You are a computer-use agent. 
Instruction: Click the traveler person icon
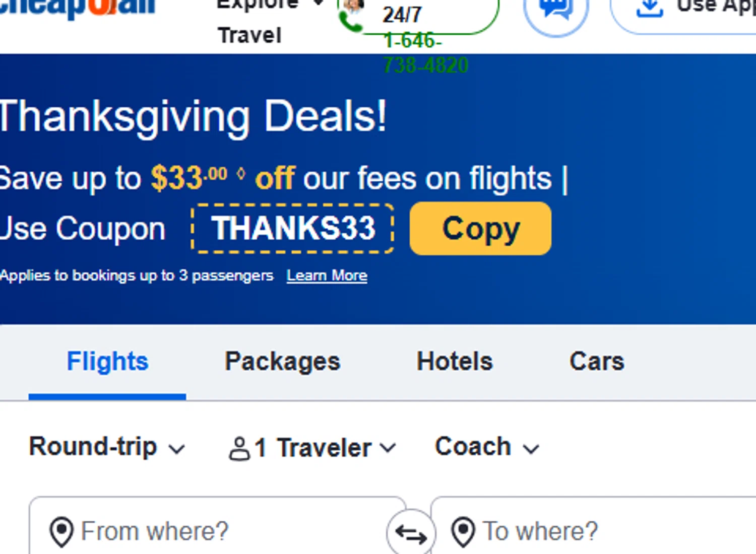point(239,449)
